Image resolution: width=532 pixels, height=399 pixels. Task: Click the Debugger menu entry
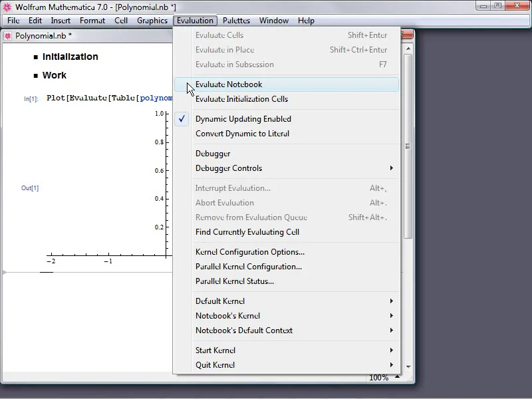click(x=213, y=154)
